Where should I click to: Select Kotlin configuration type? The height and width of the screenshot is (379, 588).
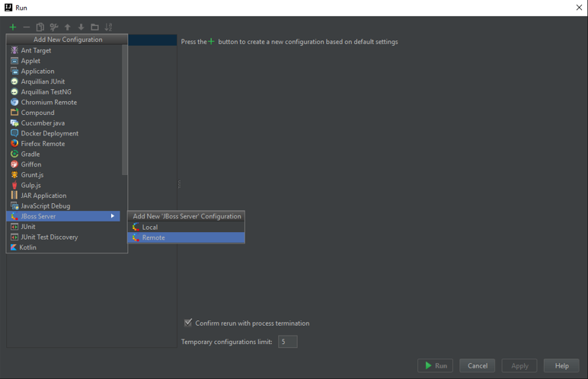(x=63, y=247)
